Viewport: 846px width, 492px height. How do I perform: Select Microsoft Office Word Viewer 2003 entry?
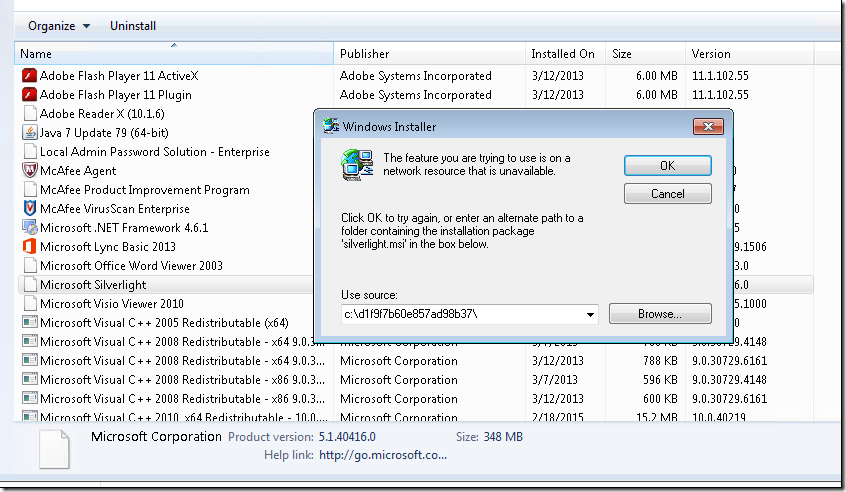point(131,265)
